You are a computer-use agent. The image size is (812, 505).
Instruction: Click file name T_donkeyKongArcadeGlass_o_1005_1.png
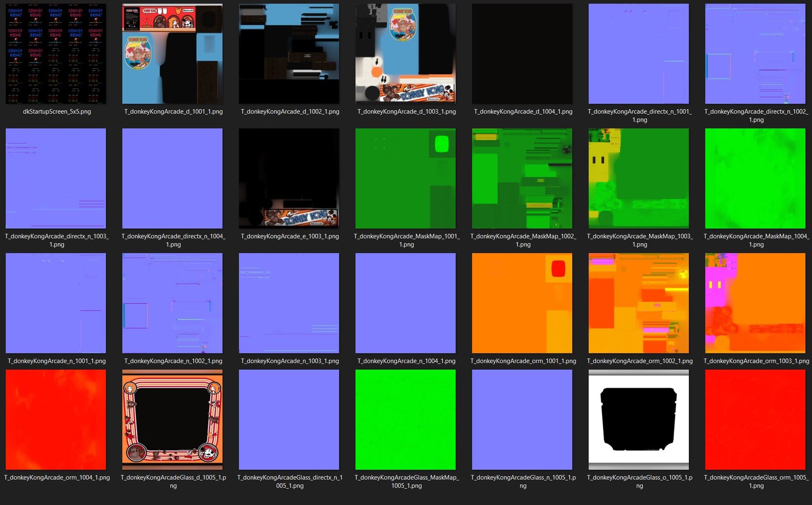640,482
